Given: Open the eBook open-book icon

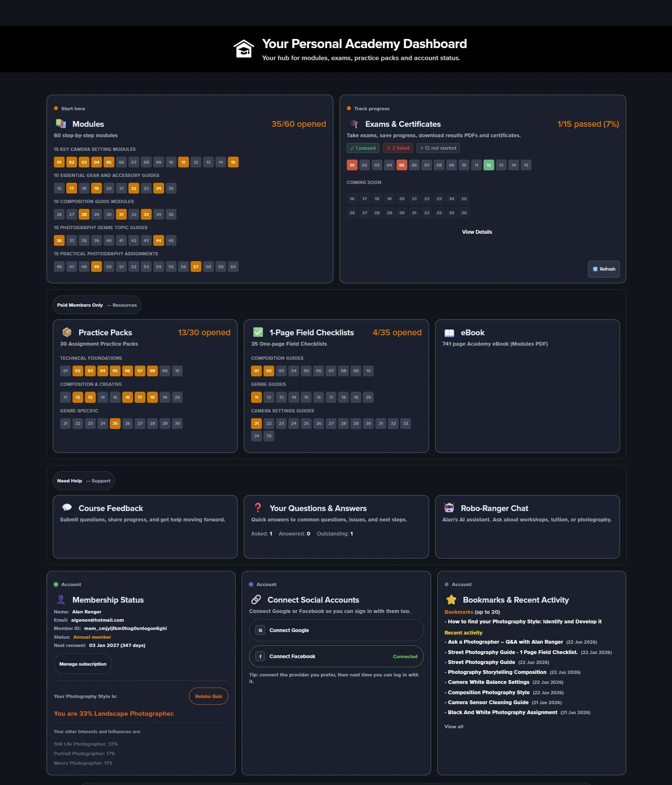Looking at the screenshot, I should [449, 332].
